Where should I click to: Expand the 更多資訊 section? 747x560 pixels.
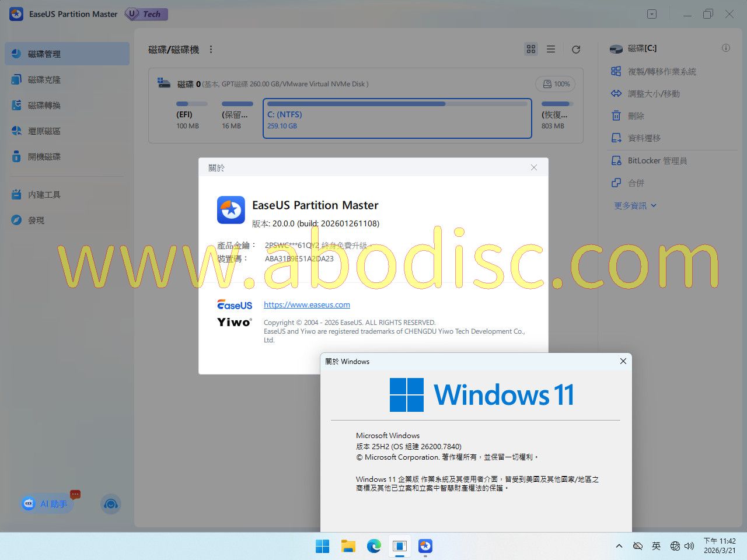click(x=636, y=205)
